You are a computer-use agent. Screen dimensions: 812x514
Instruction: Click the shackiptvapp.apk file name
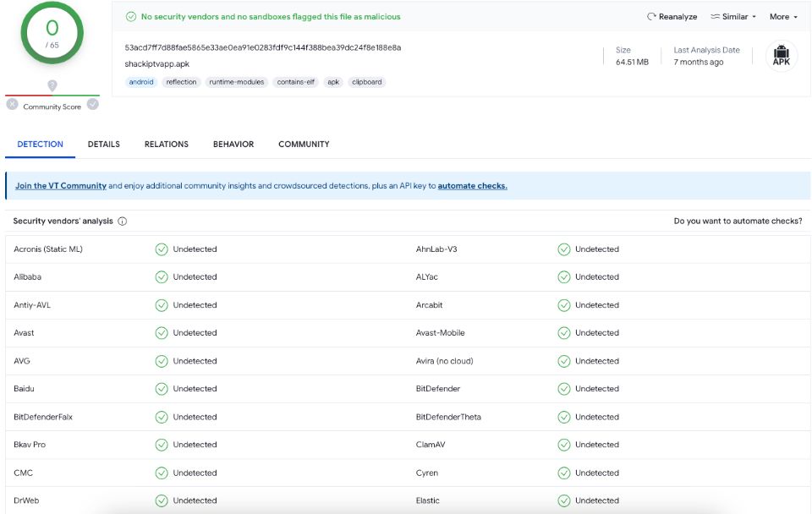coord(157,64)
